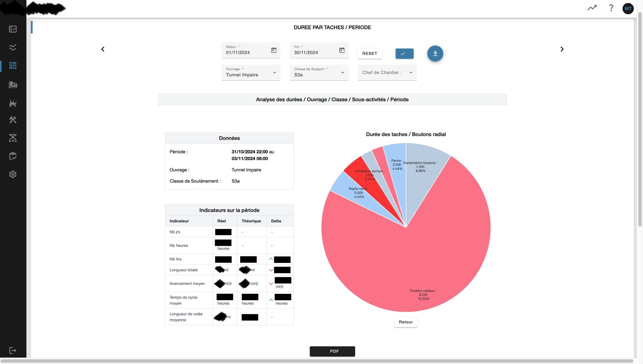The width and height of the screenshot is (643, 364).
Task: Click the blue download circle button
Action: [x=435, y=54]
